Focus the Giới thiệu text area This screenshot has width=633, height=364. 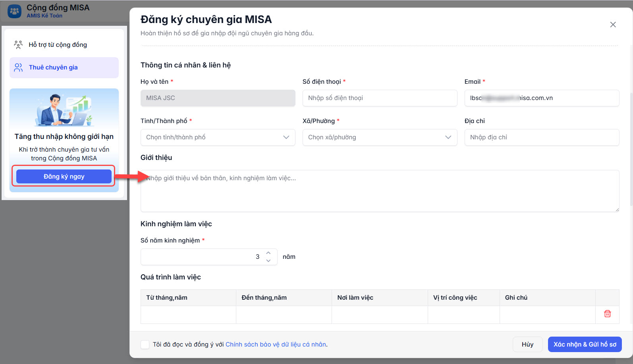click(x=380, y=191)
